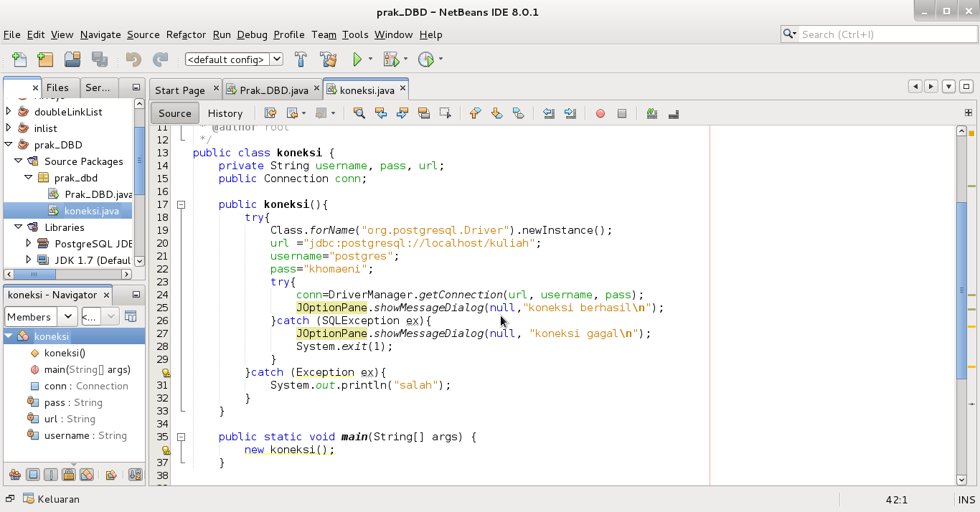Image resolution: width=980 pixels, height=512 pixels.
Task: Select the Comment lines icon in editor toolbar
Action: coord(651,113)
